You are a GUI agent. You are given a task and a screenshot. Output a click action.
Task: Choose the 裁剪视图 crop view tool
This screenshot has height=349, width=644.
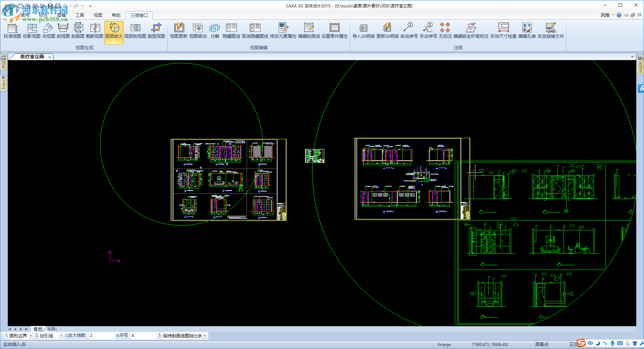point(156,30)
